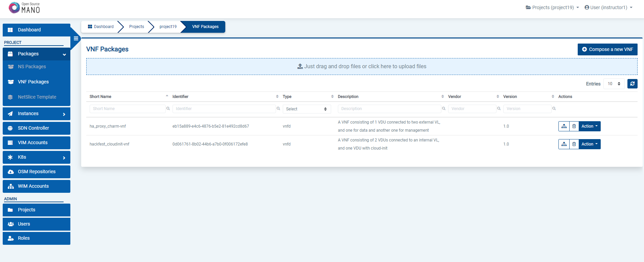The image size is (644, 262).
Task: Click trash icon for hackfest_cloudinit-vnf
Action: pyautogui.click(x=574, y=144)
